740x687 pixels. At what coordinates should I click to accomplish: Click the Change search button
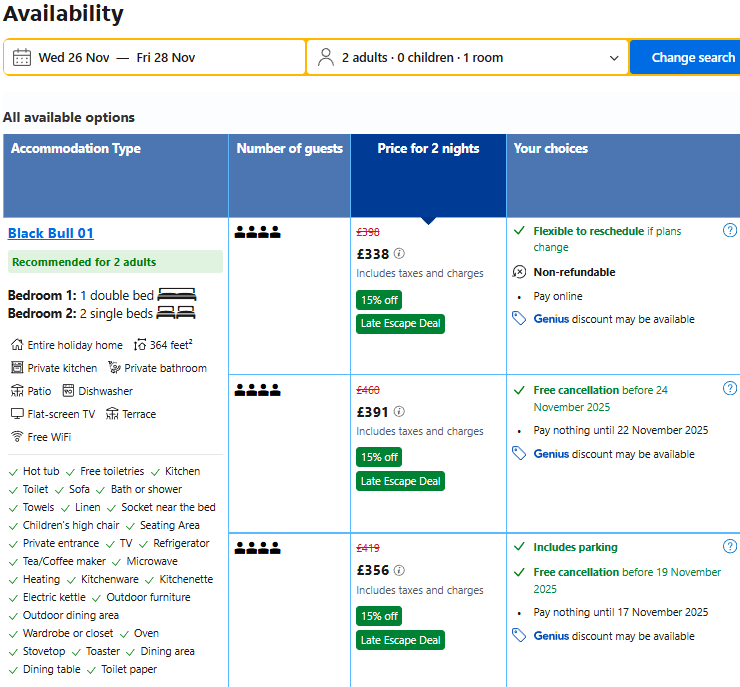click(685, 58)
